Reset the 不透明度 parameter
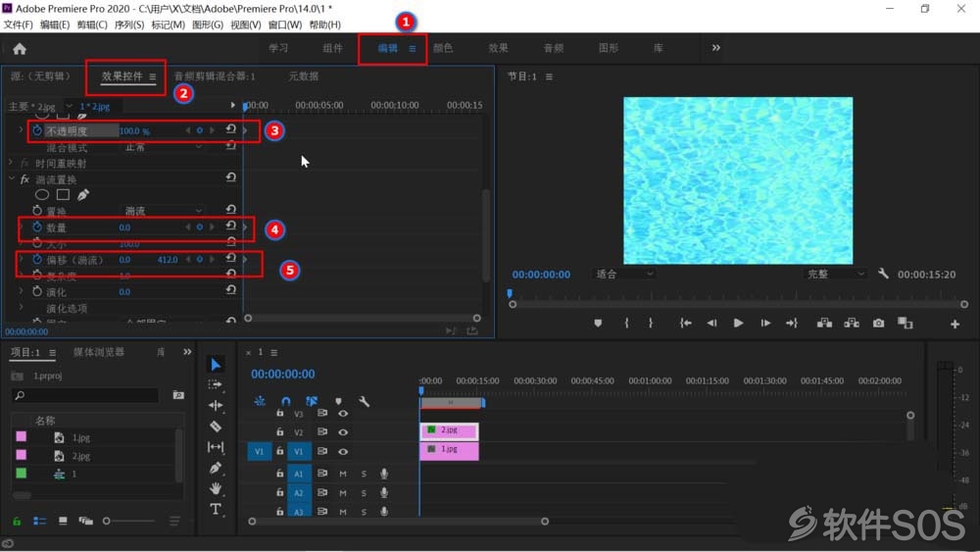The image size is (980, 552). (230, 129)
